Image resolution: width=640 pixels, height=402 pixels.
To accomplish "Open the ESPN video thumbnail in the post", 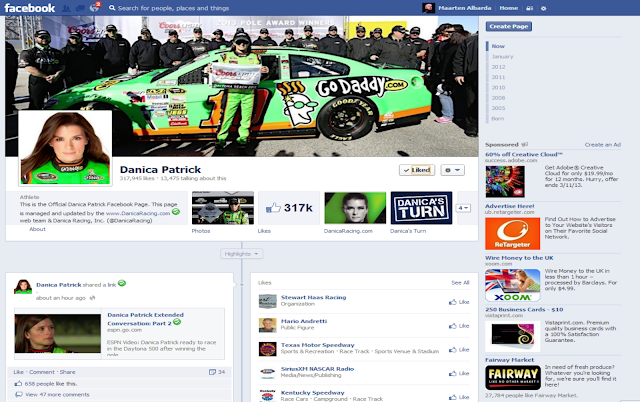I will coord(58,333).
